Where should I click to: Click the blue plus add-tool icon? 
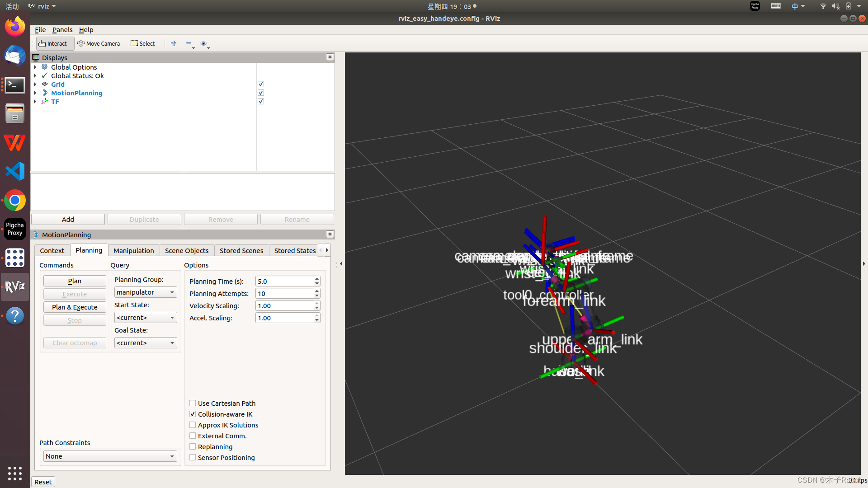point(174,43)
